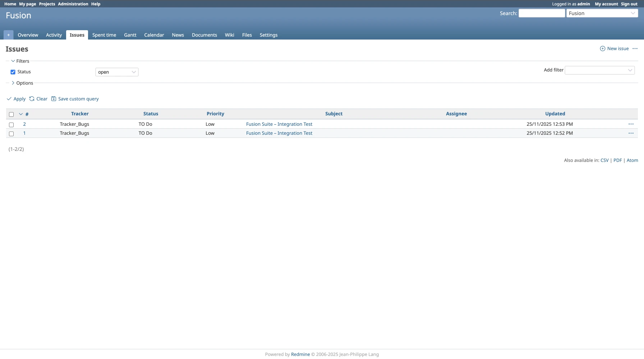This screenshot has height=359, width=644.
Task: Open the Add filter dropdown
Action: click(599, 70)
